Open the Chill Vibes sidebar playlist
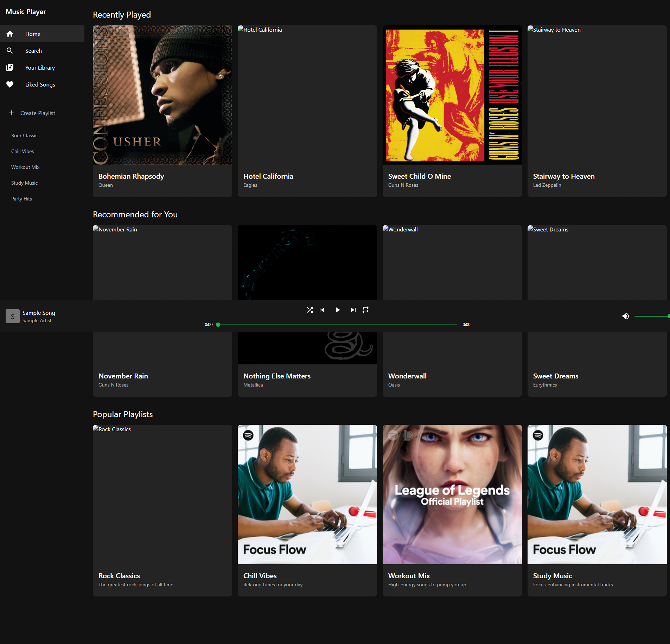Image resolution: width=670 pixels, height=644 pixels. pos(22,151)
